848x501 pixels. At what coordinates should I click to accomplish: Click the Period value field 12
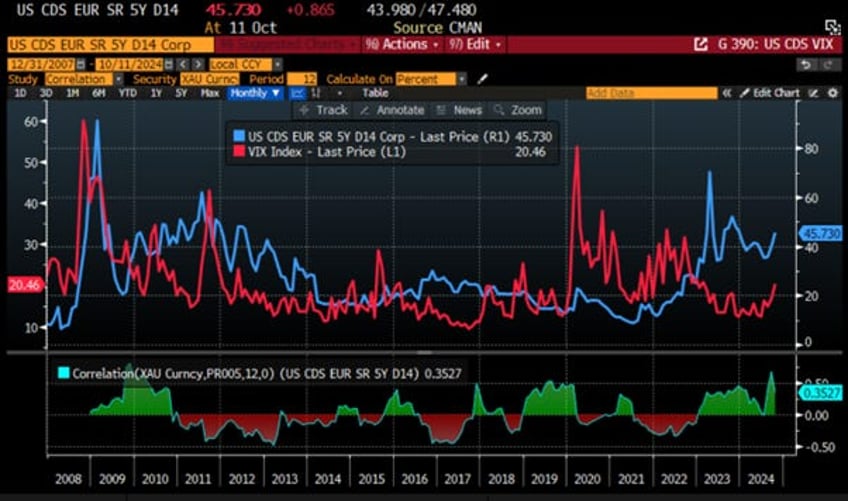(x=302, y=79)
